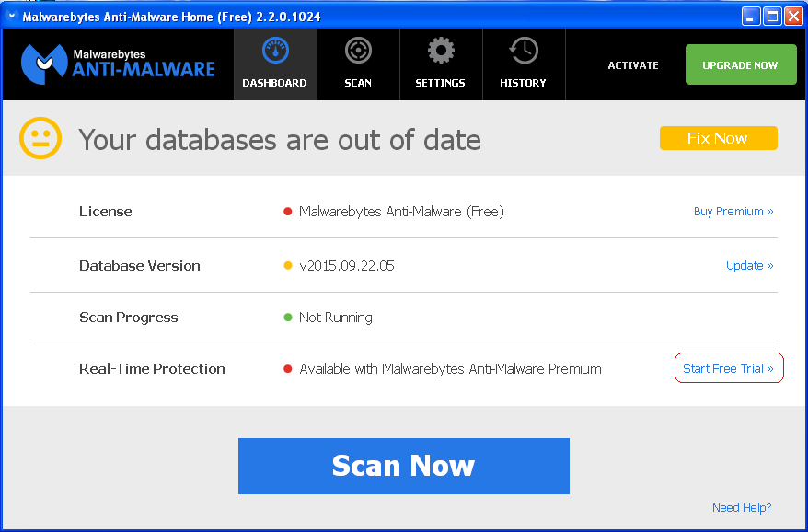Click the Update database link
The height and width of the screenshot is (532, 808).
tap(749, 265)
